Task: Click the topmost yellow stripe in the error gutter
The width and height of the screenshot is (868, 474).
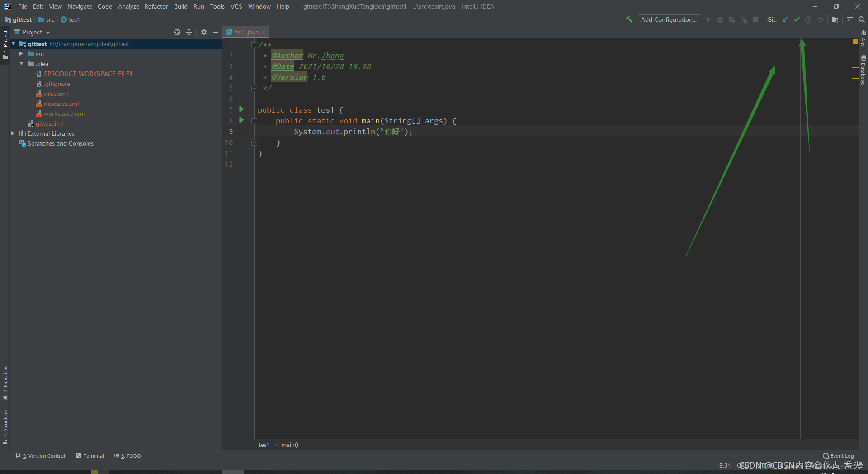Action: click(x=855, y=57)
